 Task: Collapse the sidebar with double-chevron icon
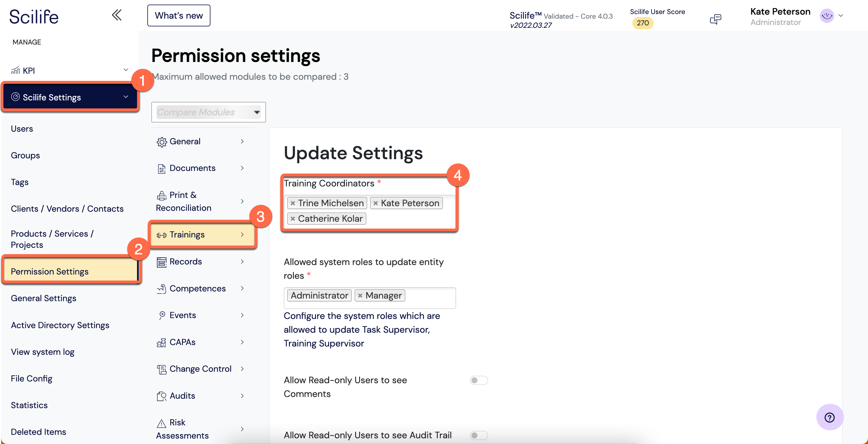tap(117, 15)
